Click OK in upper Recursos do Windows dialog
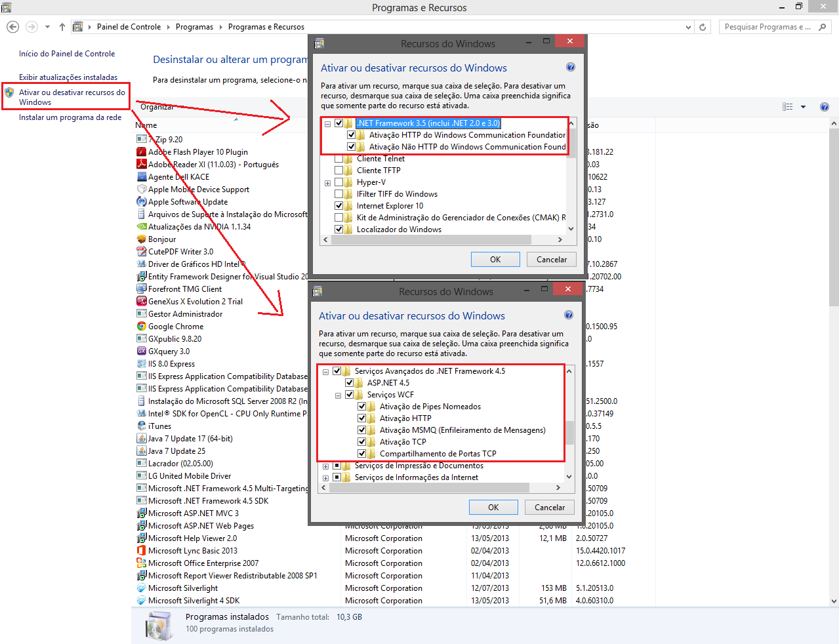Screen dimensions: 839x644 point(495,260)
